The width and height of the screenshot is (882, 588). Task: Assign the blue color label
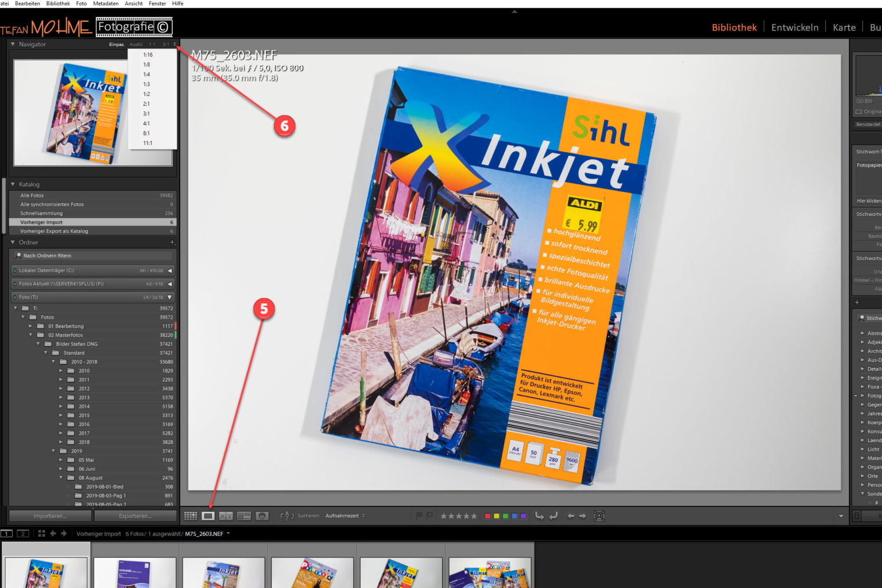pos(514,516)
